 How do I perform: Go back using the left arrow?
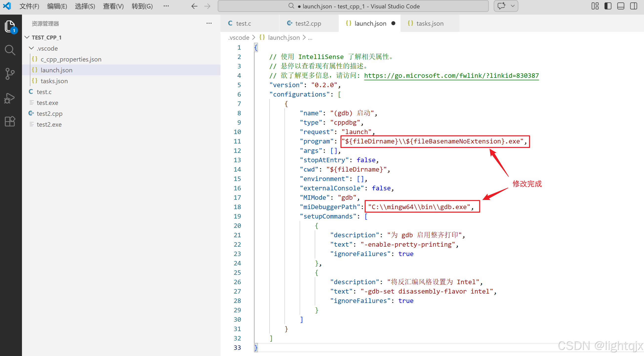(194, 6)
